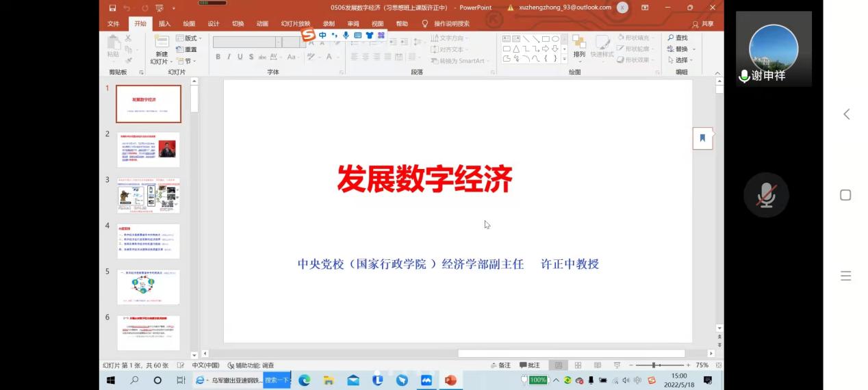Click the Save icon in title bar
The image size is (868, 390).
coord(112,8)
